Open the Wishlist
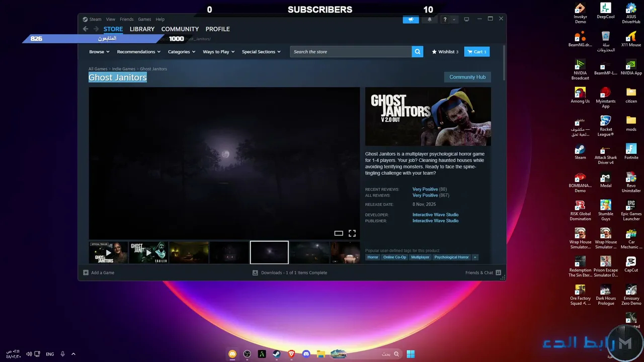The image size is (644, 362). pos(445,52)
